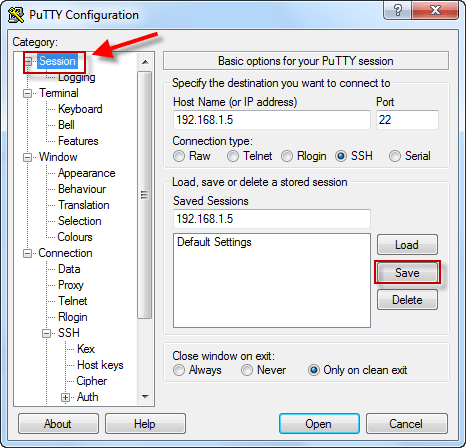The width and height of the screenshot is (466, 448).
Task: Click the PuTTY icon in title bar
Action: click(16, 15)
